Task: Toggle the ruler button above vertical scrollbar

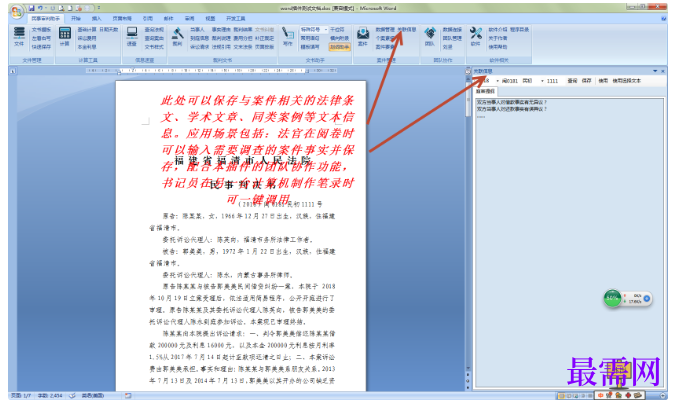Action: 468,71
